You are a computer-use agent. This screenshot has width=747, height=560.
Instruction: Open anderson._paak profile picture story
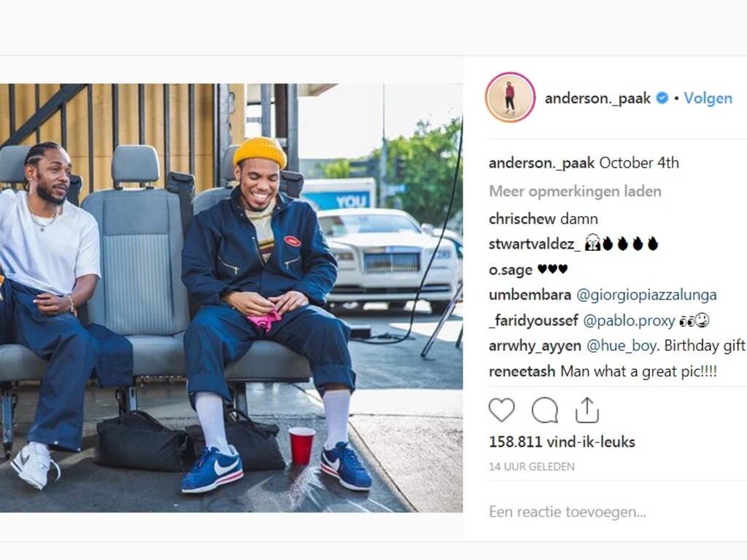pyautogui.click(x=510, y=98)
